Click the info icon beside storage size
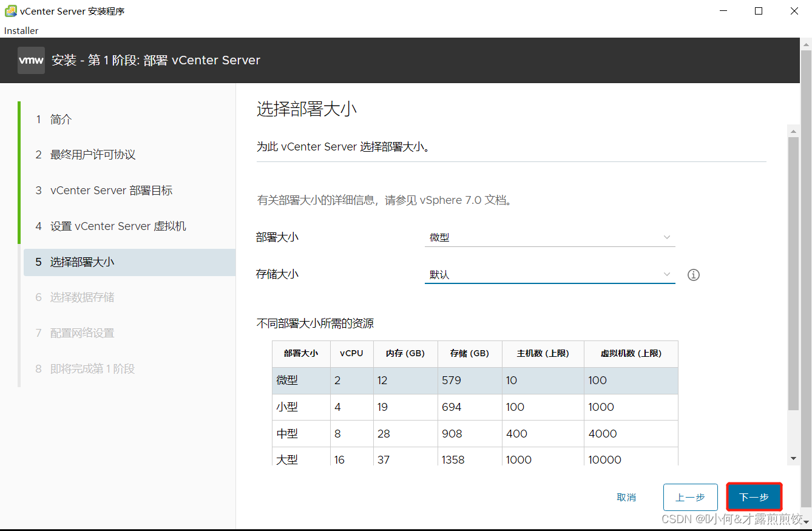This screenshot has width=812, height=531. pyautogui.click(x=694, y=275)
